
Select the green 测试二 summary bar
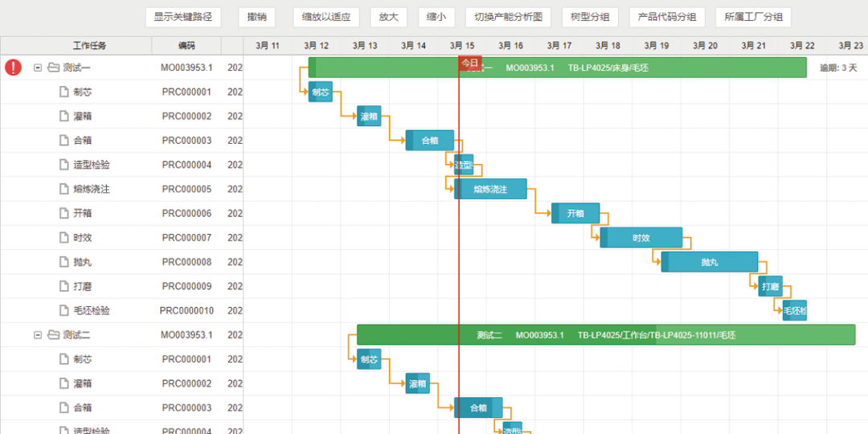606,335
